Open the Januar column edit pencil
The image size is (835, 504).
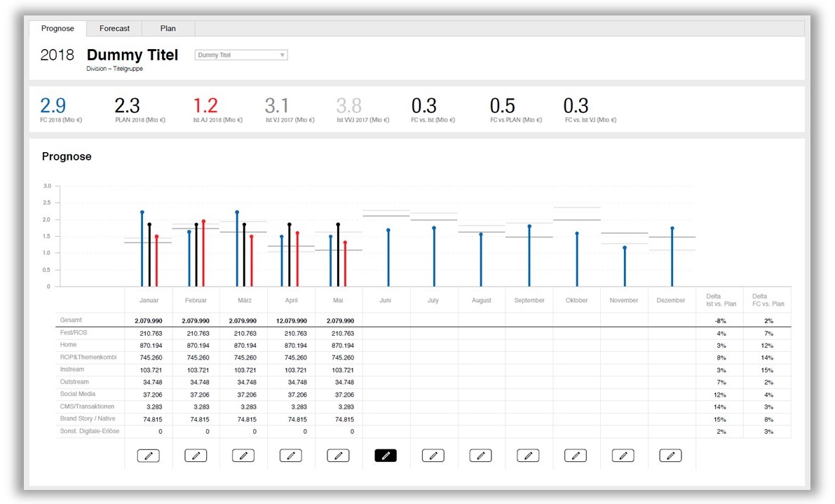point(149,456)
